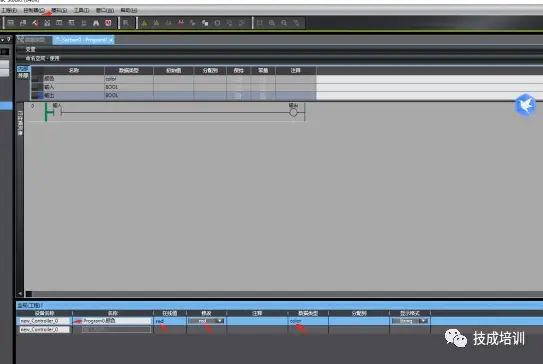Open the red value dropdown in 修改 column
The image size is (543, 364).
coord(220,321)
